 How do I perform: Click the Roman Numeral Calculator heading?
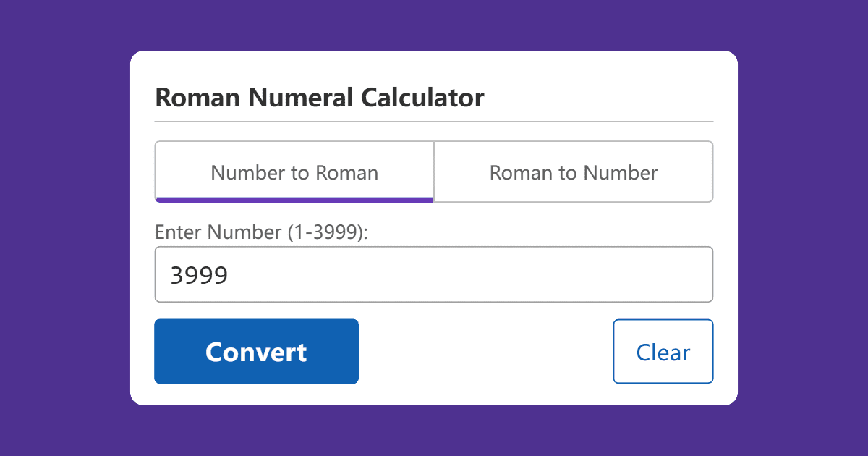(x=320, y=97)
